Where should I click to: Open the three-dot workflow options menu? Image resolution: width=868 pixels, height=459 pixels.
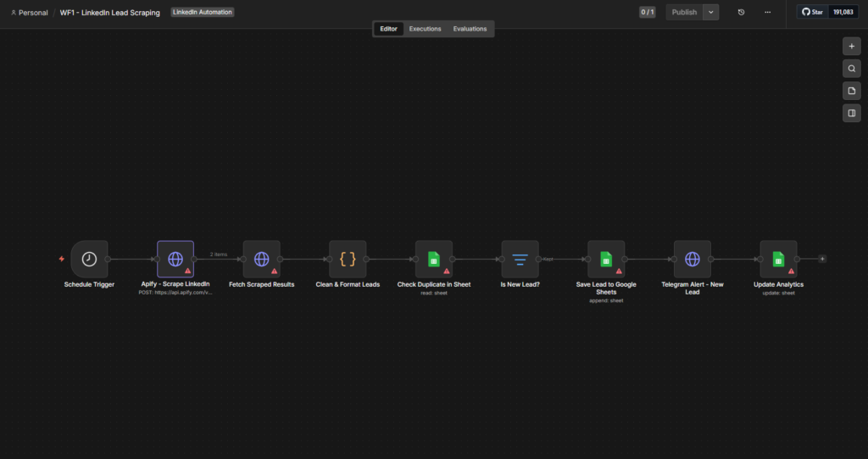pyautogui.click(x=768, y=12)
